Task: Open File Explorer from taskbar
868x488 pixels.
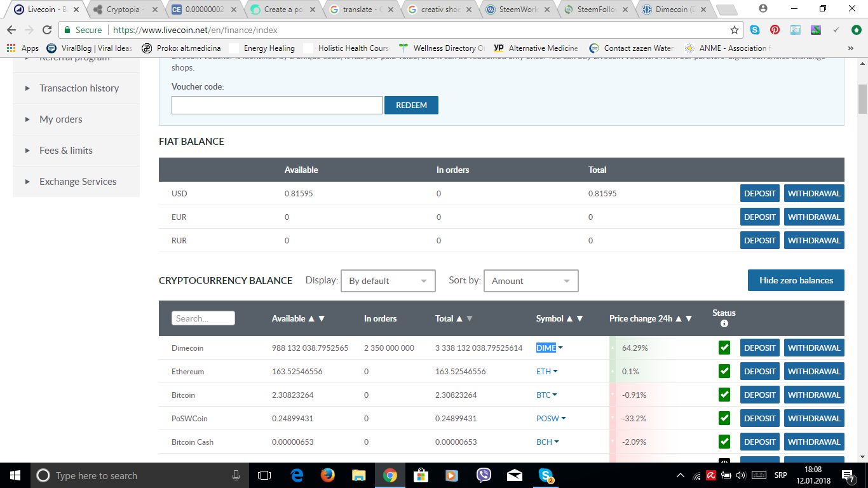Action: 359,475
